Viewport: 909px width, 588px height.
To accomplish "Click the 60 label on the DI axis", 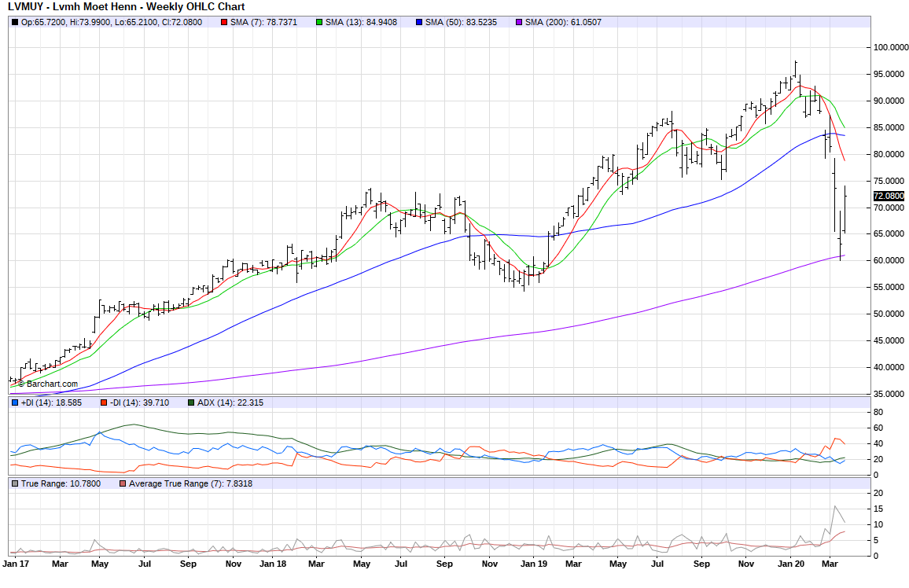I will click(x=878, y=428).
